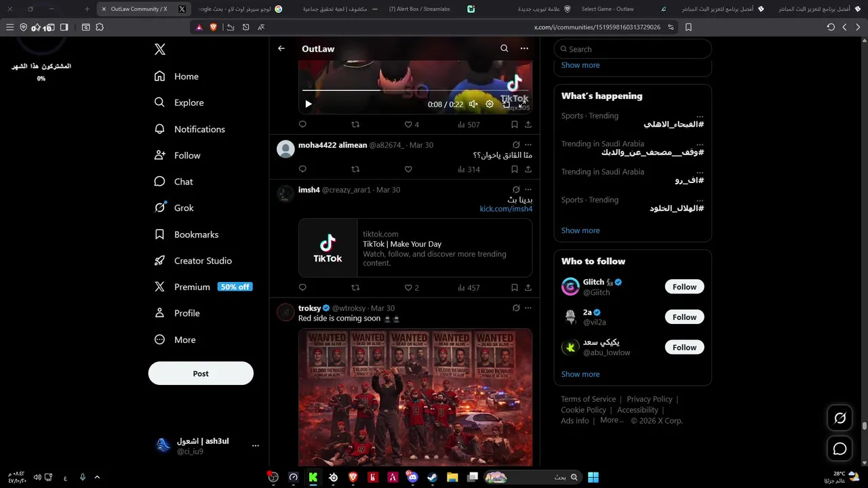This screenshot has height=488, width=868.
Task: Open the floating chat messages button
Action: tap(840, 449)
